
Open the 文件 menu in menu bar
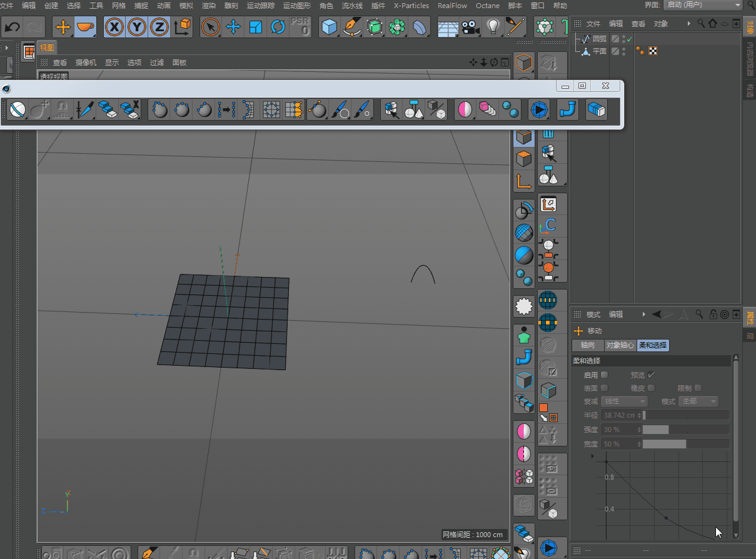click(x=6, y=6)
